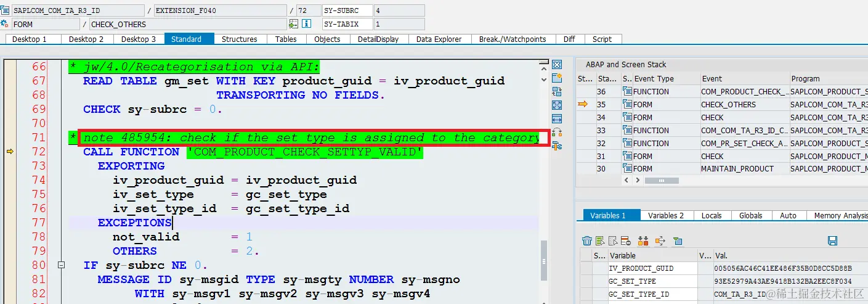Viewport: 868px width, 304px height.
Task: Switch to Desktop 1 tab
Action: click(x=33, y=39)
